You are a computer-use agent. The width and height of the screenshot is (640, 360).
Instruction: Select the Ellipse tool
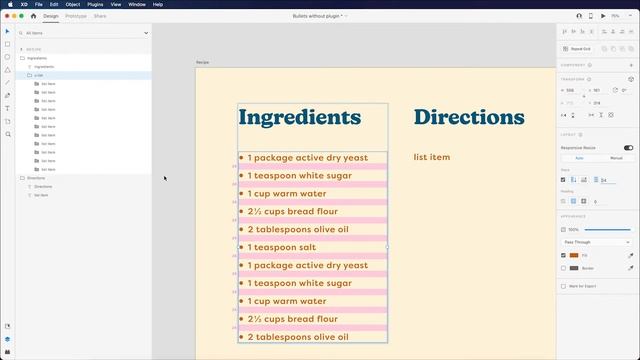(7, 57)
